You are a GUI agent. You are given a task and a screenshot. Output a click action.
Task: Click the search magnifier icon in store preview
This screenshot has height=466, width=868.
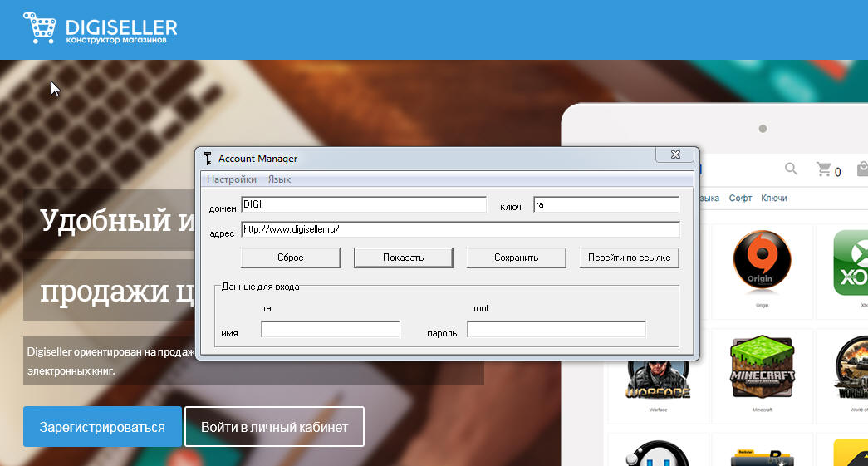791,169
